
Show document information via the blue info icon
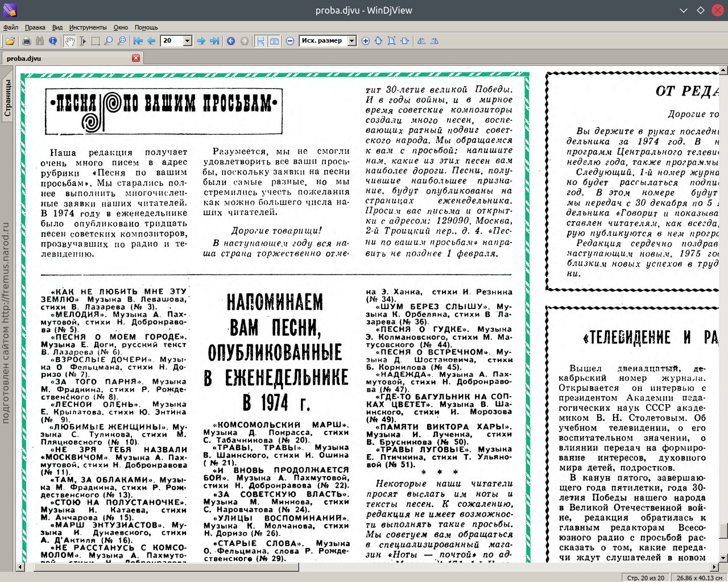coord(53,41)
